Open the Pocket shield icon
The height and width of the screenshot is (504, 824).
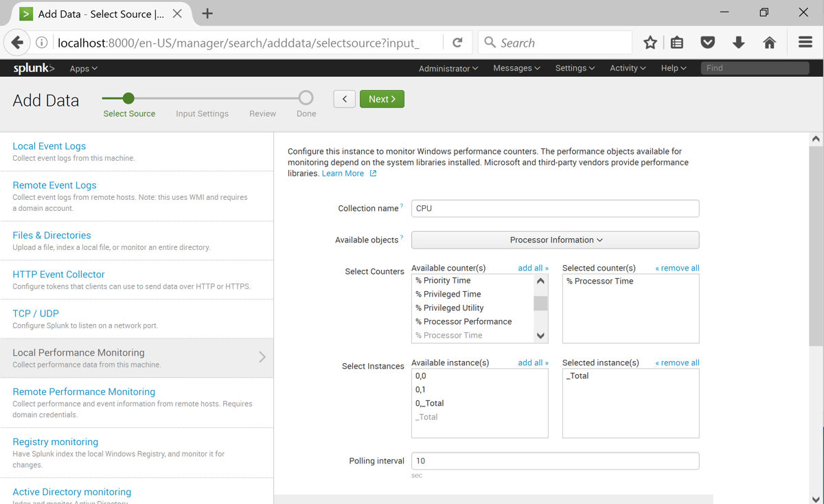(x=708, y=43)
